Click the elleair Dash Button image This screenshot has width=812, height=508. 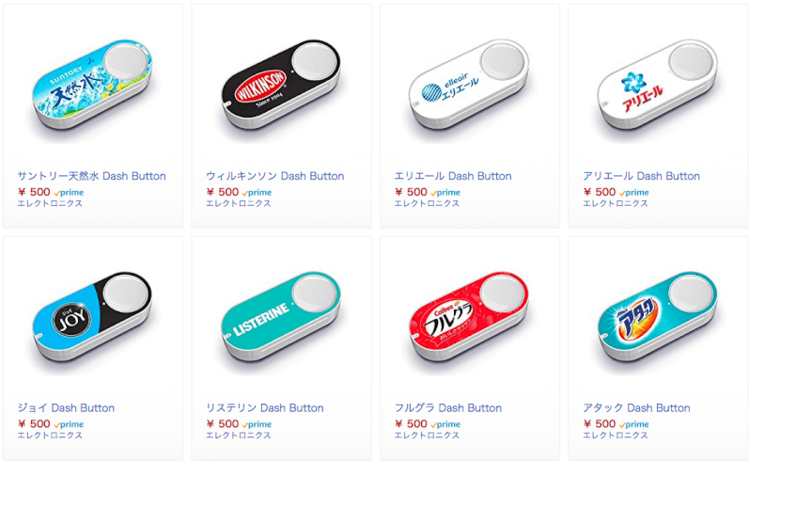coord(469,85)
